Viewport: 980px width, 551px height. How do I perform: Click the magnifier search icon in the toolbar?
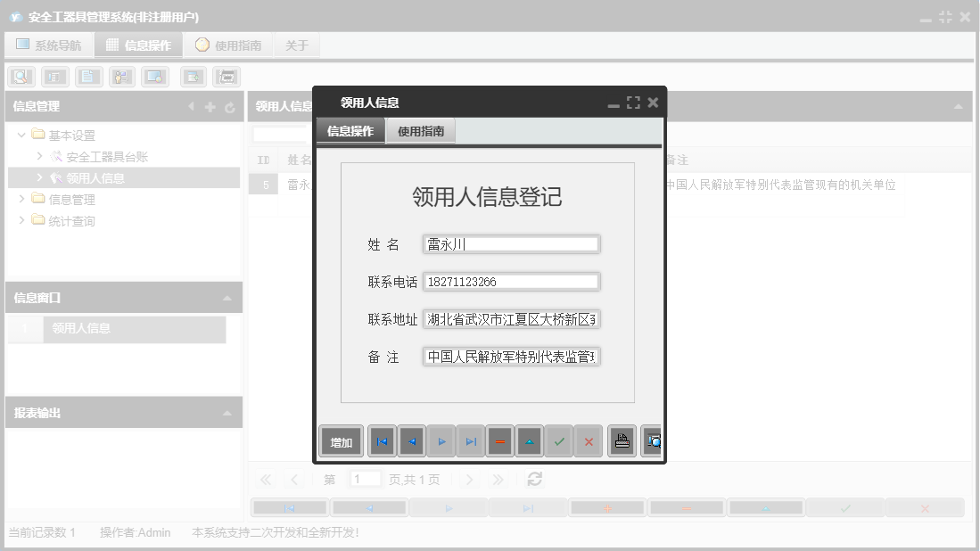pos(21,76)
